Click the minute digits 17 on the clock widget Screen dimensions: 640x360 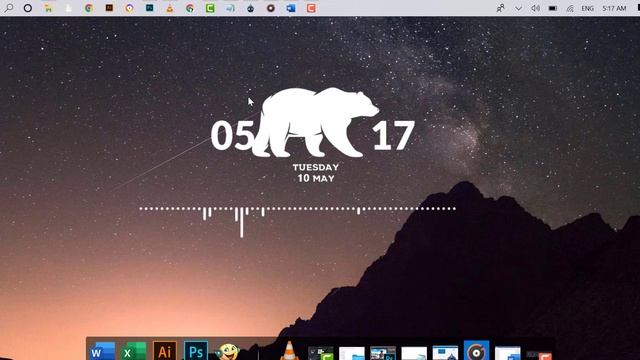click(x=393, y=136)
